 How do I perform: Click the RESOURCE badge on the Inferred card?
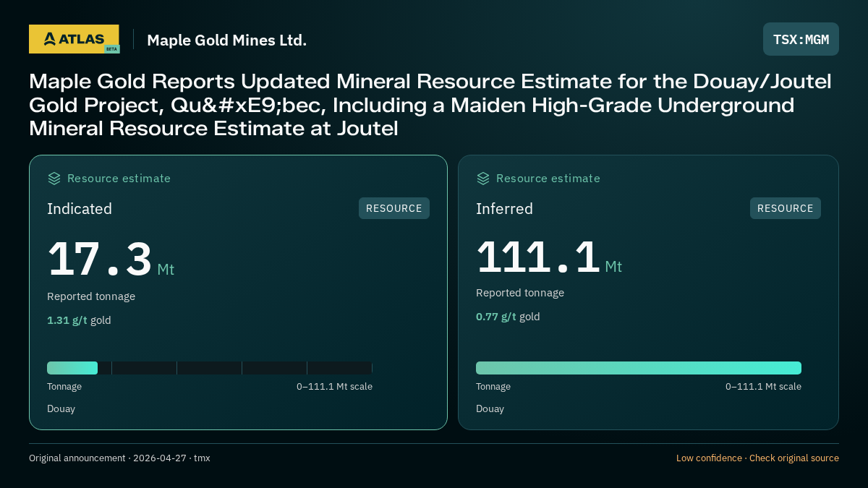click(x=786, y=208)
